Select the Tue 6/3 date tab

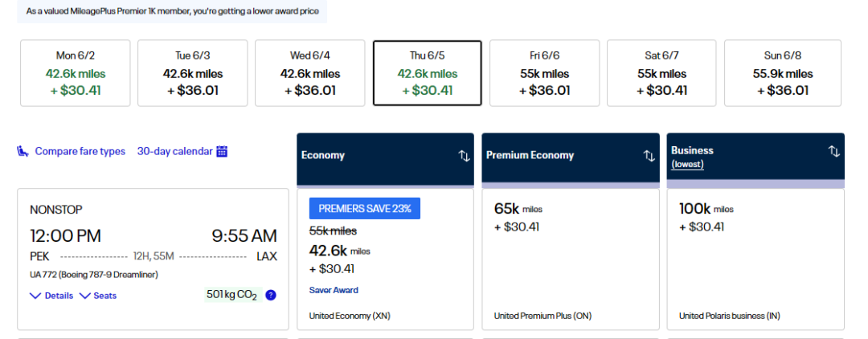192,73
